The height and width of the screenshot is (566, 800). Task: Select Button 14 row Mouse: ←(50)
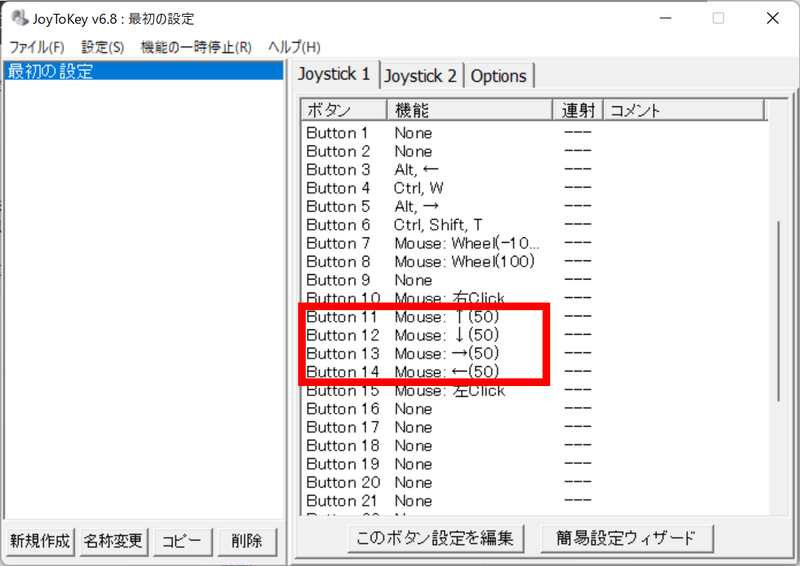point(534,372)
